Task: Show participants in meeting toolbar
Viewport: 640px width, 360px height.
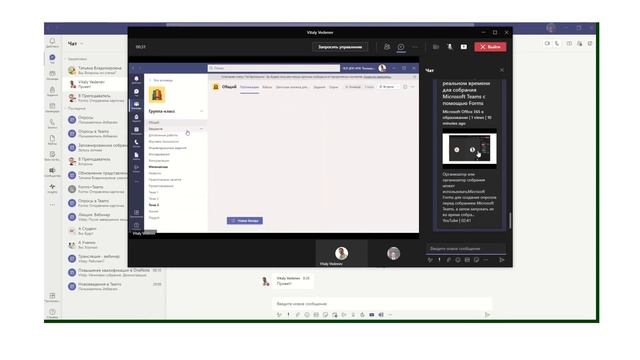Action: tap(387, 47)
